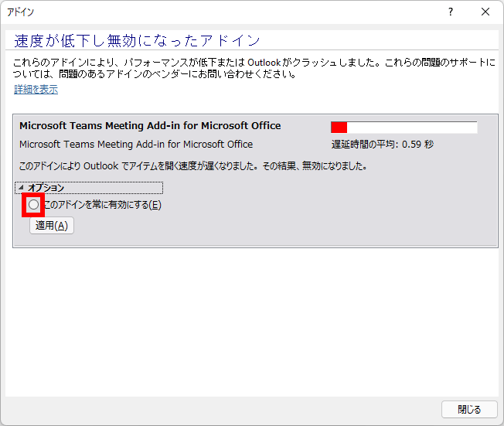Close the アドイン dialog with X
This screenshot has height=426, width=504.
click(485, 12)
